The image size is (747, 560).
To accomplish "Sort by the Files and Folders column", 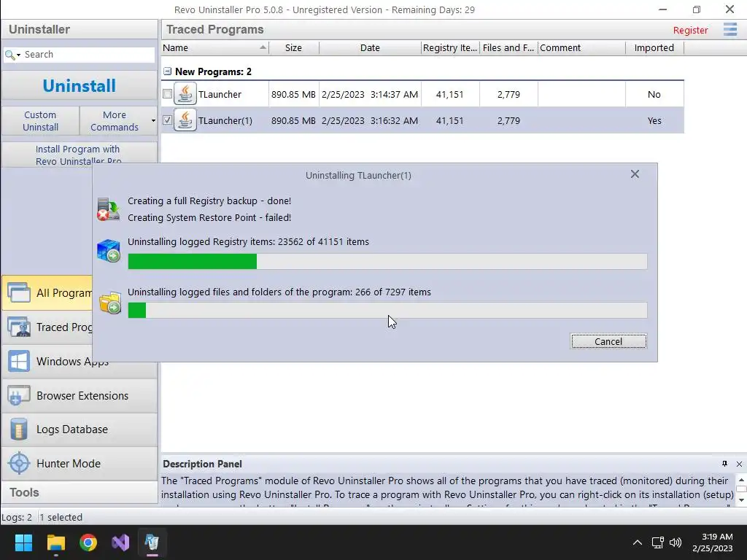I will pos(508,47).
